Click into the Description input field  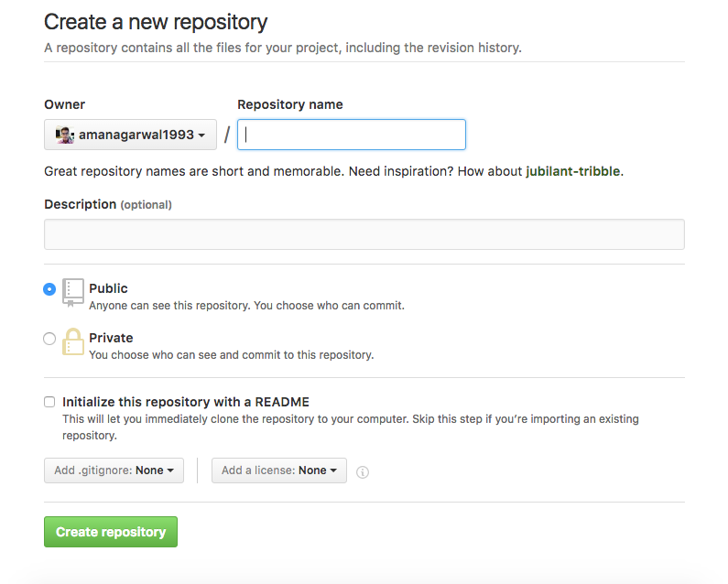click(364, 234)
